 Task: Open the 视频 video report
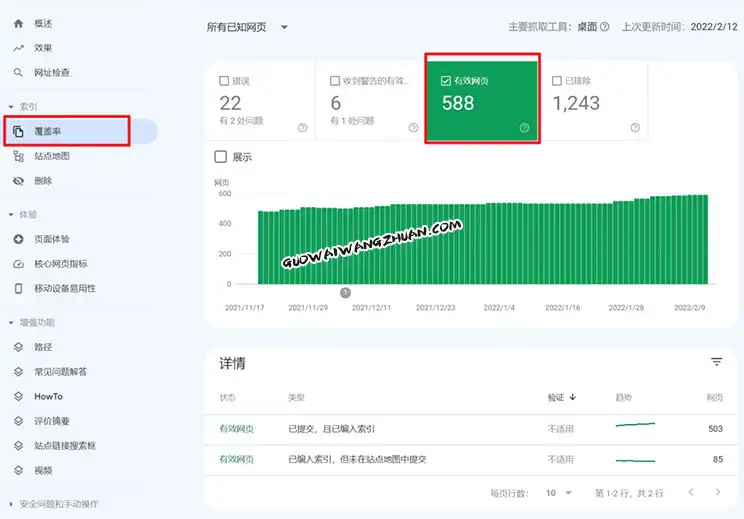tap(43, 470)
